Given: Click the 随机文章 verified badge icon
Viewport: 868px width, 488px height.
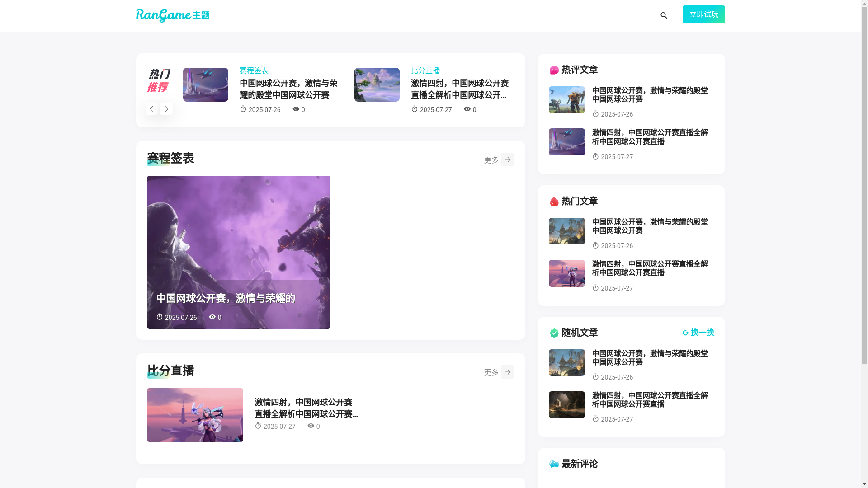Looking at the screenshot, I should pos(554,333).
